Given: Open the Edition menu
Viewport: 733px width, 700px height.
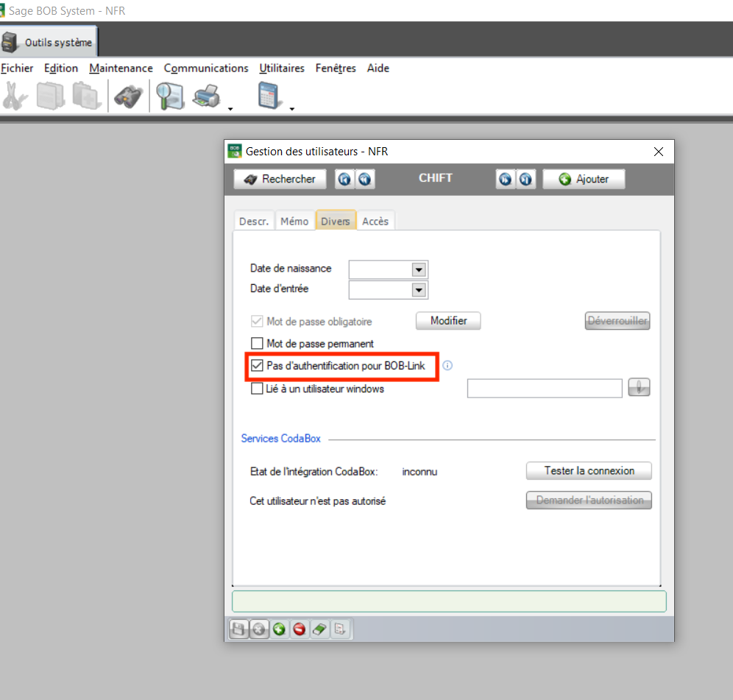Looking at the screenshot, I should point(61,68).
